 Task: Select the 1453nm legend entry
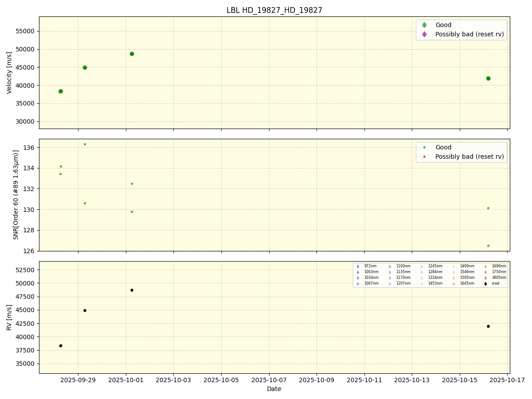[x=431, y=284]
